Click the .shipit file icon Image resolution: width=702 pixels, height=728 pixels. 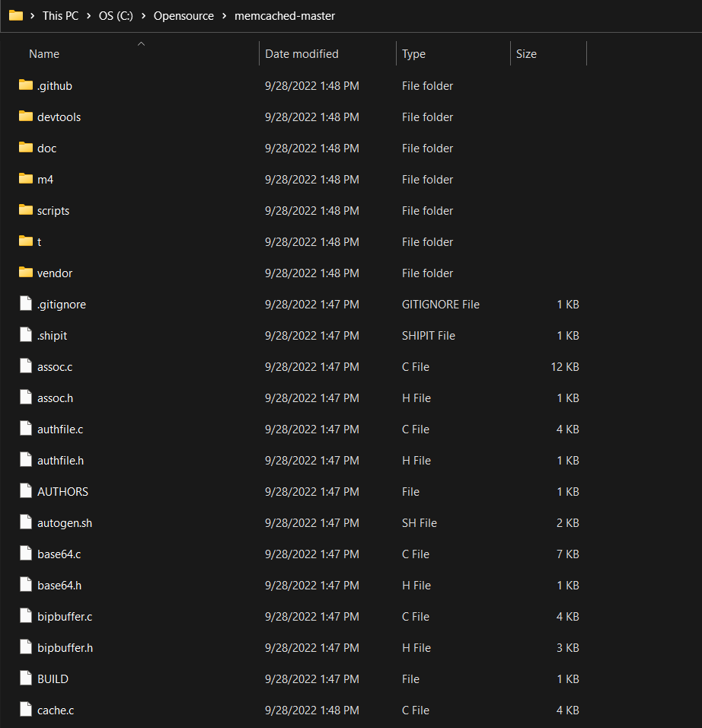click(26, 334)
